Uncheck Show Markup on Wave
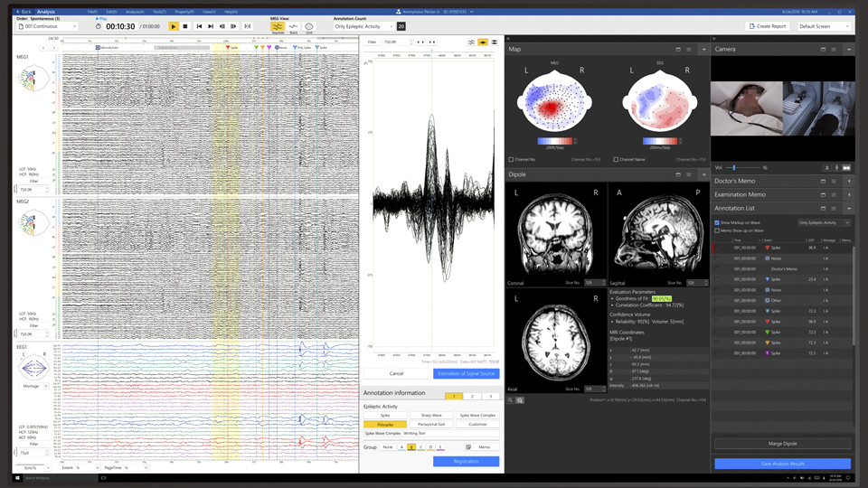Viewport: 868px width, 488px height. (717, 222)
